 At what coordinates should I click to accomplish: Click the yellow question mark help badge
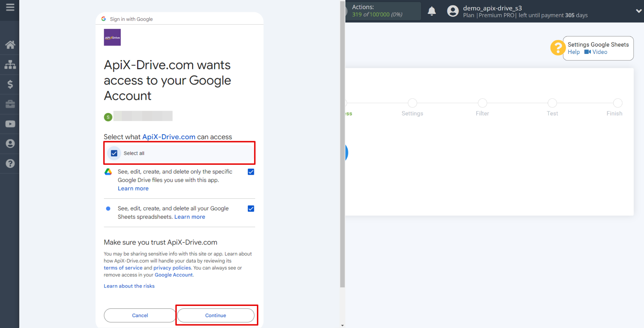tap(558, 48)
